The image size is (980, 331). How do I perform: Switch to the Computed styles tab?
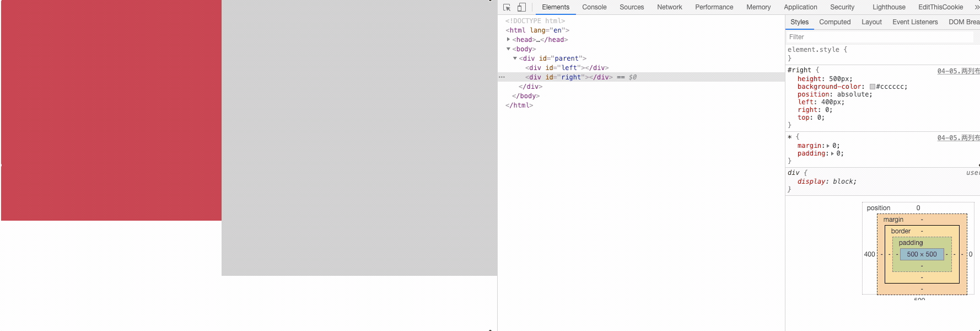[834, 22]
